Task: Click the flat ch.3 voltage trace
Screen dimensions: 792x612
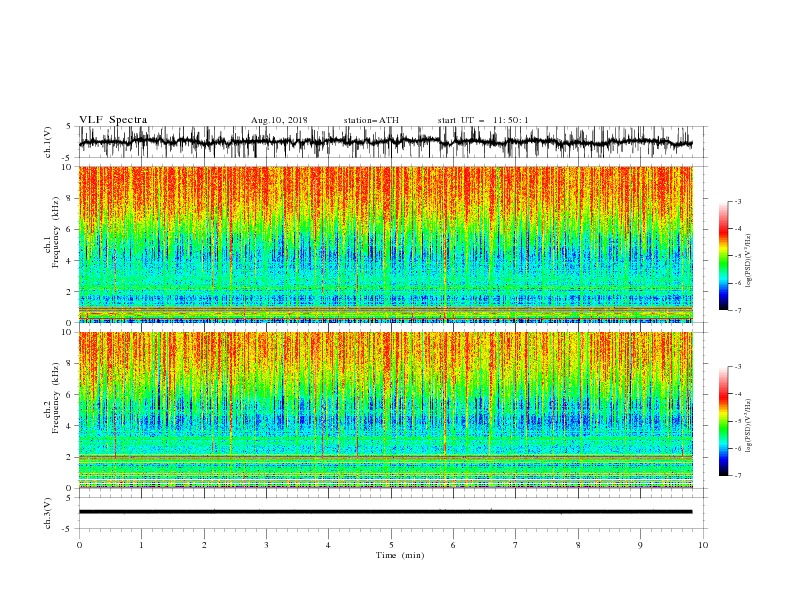Action: [385, 512]
